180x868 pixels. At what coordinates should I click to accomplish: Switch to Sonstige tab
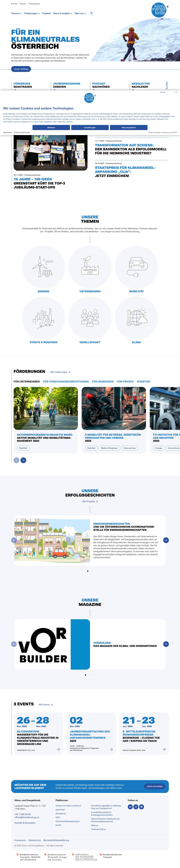tap(144, 382)
